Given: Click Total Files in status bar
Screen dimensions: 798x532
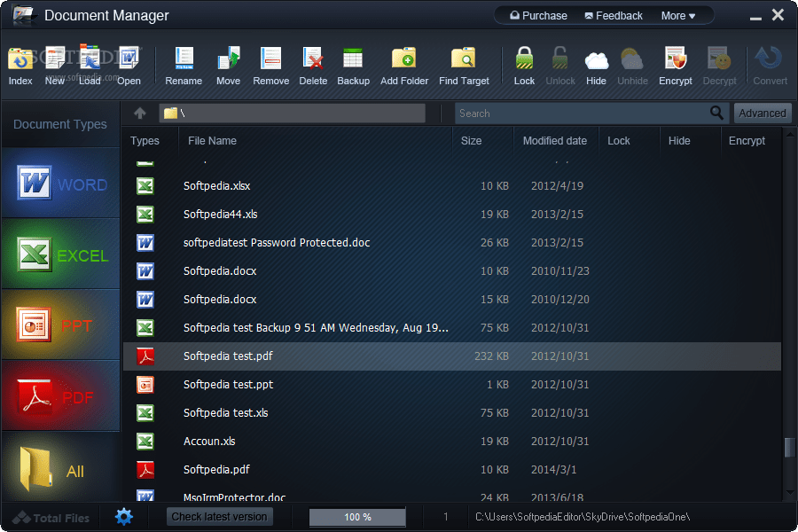Looking at the screenshot, I should [x=51, y=518].
